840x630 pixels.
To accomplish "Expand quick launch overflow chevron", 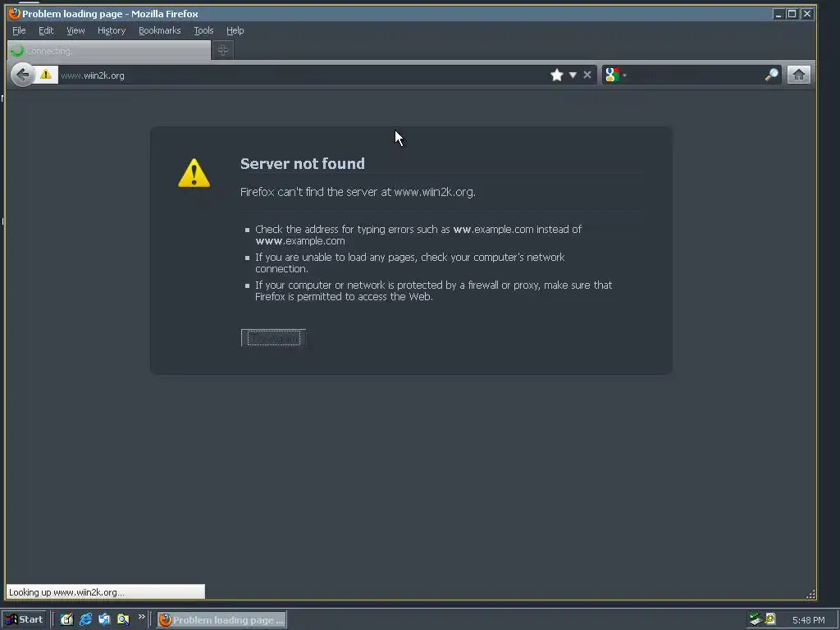I will (x=141, y=617).
